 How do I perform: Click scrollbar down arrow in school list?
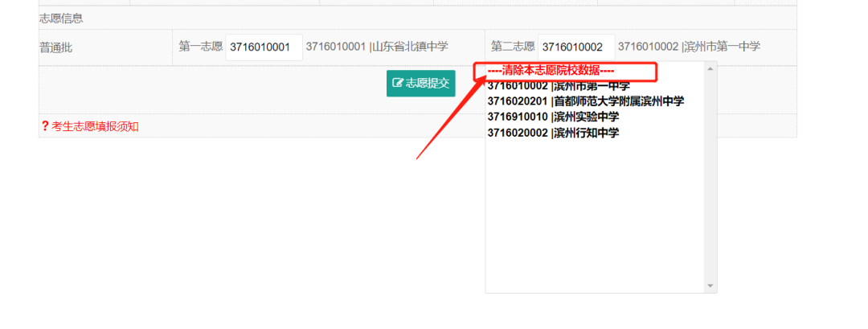710,286
